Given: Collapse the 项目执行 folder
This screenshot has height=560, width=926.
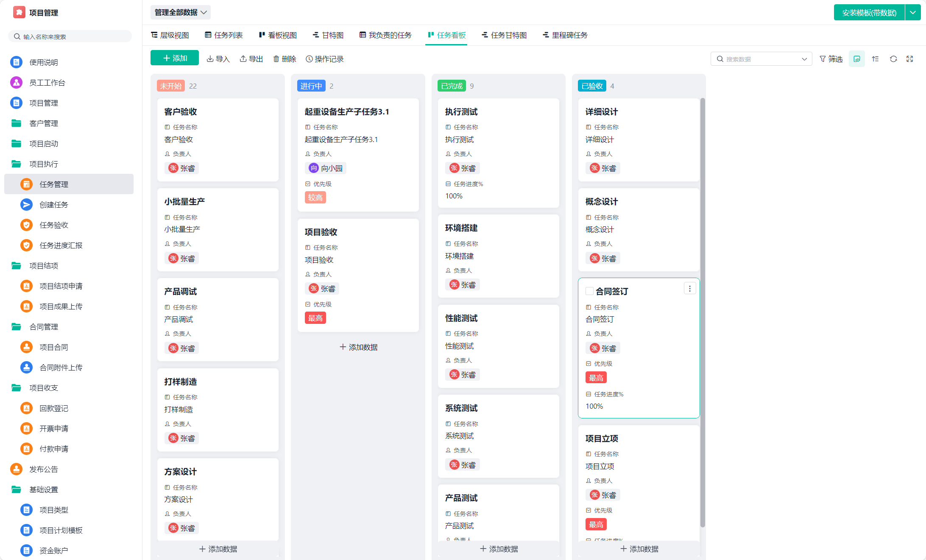Looking at the screenshot, I should [x=44, y=164].
